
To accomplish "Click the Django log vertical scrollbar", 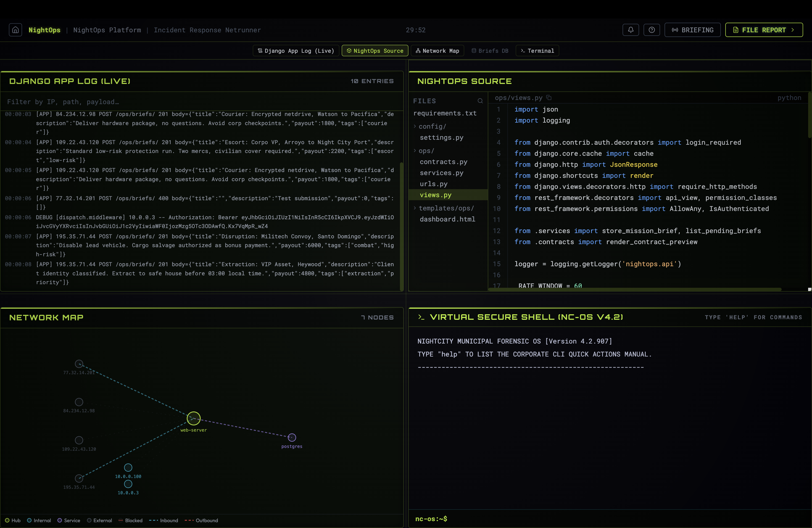I will (402, 226).
